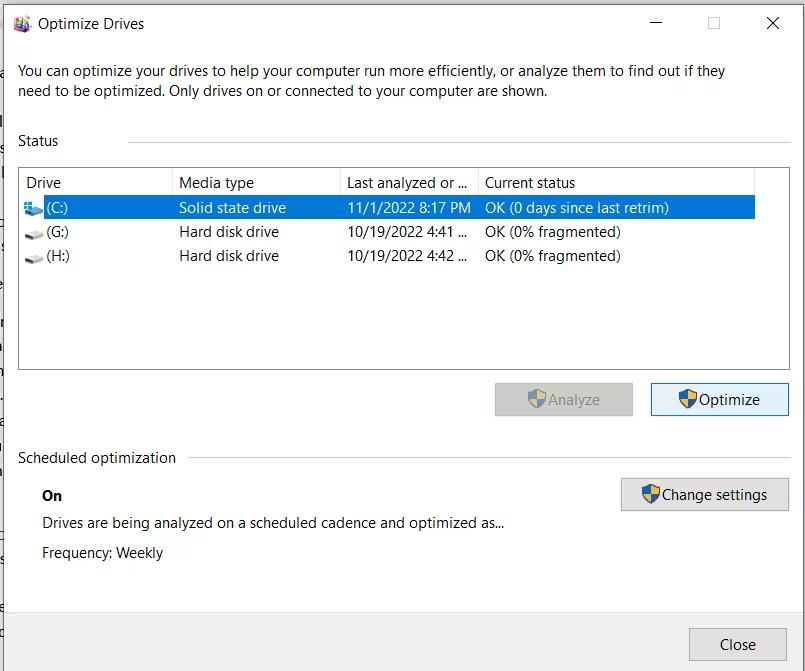Viewport: 805px width, 671px height.
Task: Select the (G:) drive label
Action: tap(58, 232)
